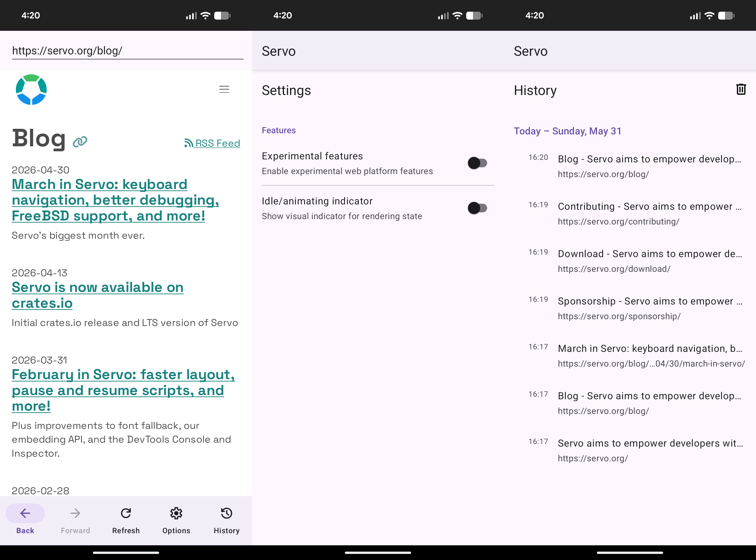
Task: Open 'March in Servo' blog post link
Action: (115, 200)
